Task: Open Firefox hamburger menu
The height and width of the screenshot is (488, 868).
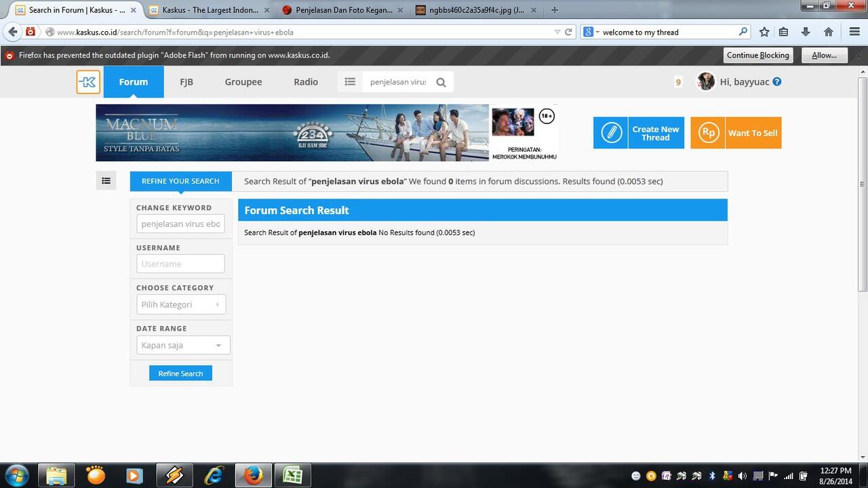Action: (854, 32)
